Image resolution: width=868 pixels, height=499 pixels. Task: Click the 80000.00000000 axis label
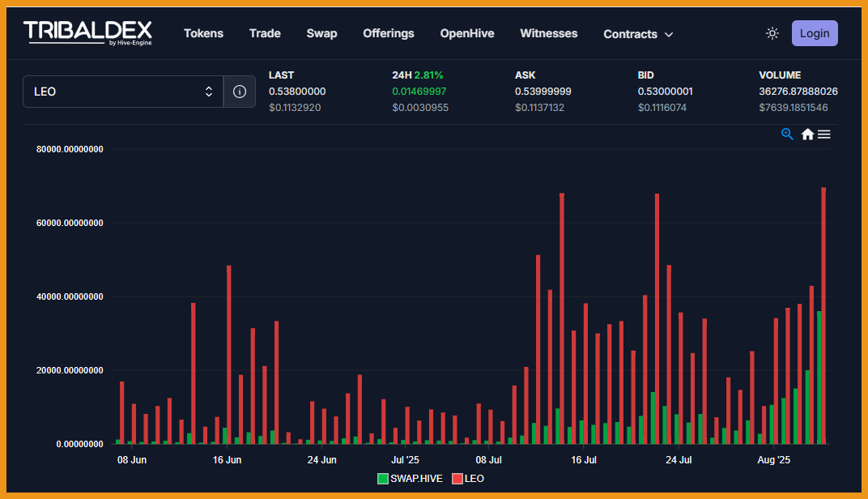pyautogui.click(x=70, y=149)
